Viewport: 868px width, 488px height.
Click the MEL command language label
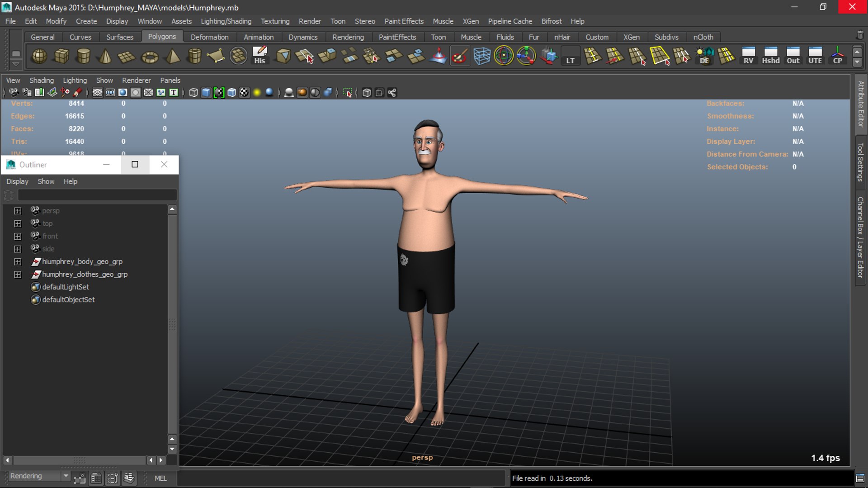[160, 478]
